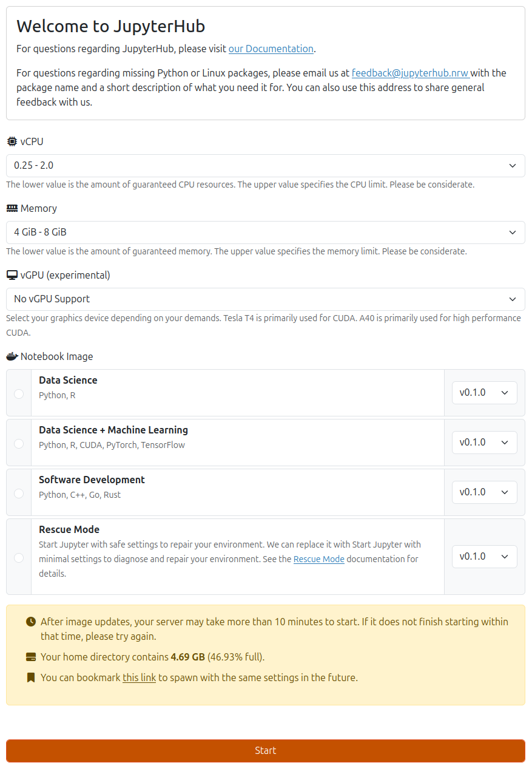Open the No vGPU Support dropdown

point(265,299)
